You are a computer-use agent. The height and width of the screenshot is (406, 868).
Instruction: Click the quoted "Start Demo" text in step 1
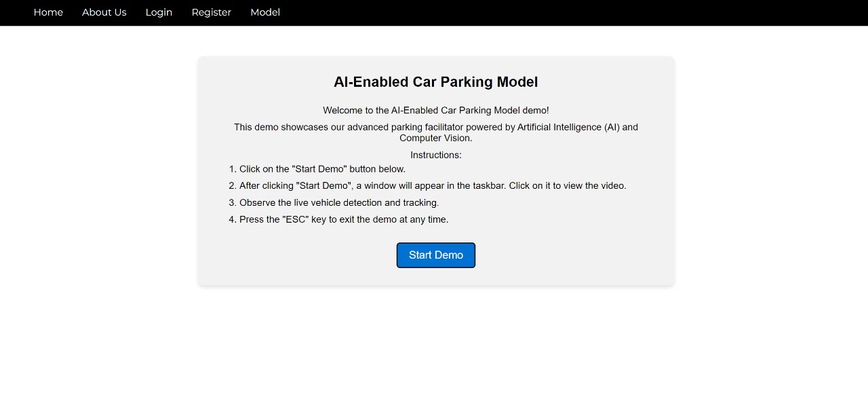[x=319, y=169]
